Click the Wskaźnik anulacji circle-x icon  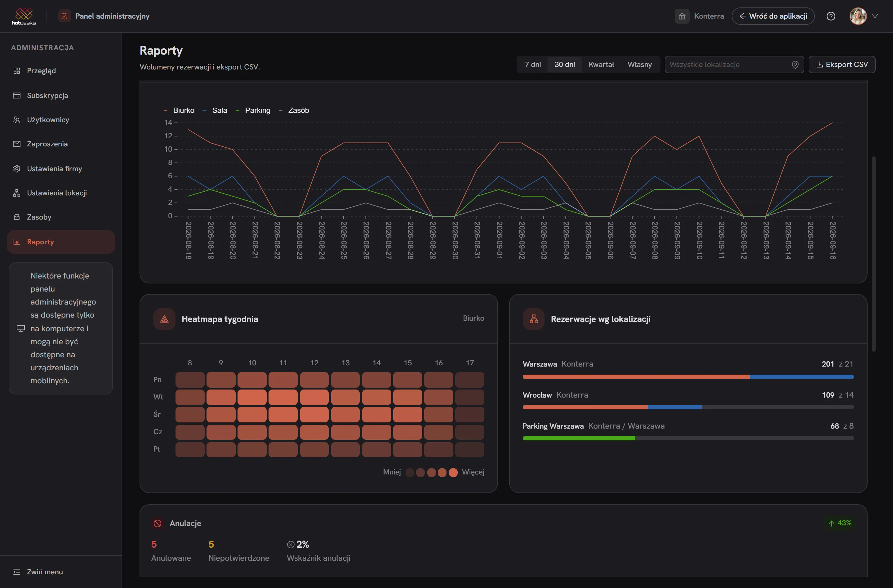(x=291, y=545)
